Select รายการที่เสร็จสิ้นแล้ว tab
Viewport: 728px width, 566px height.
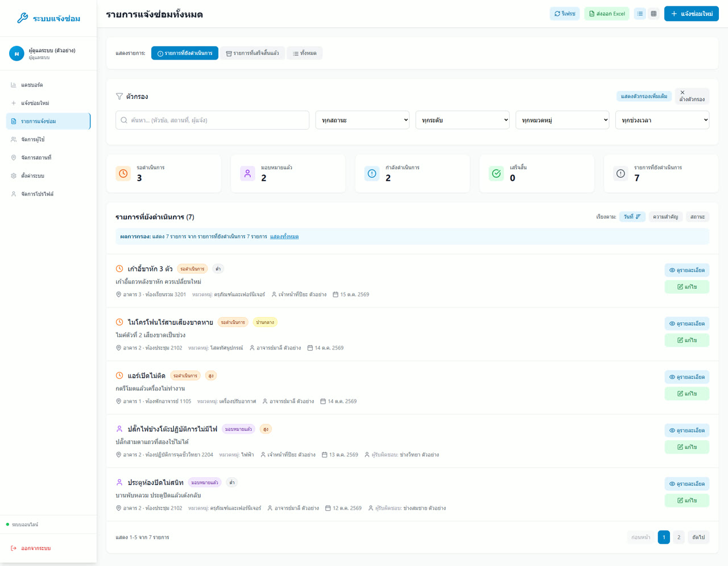[253, 53]
